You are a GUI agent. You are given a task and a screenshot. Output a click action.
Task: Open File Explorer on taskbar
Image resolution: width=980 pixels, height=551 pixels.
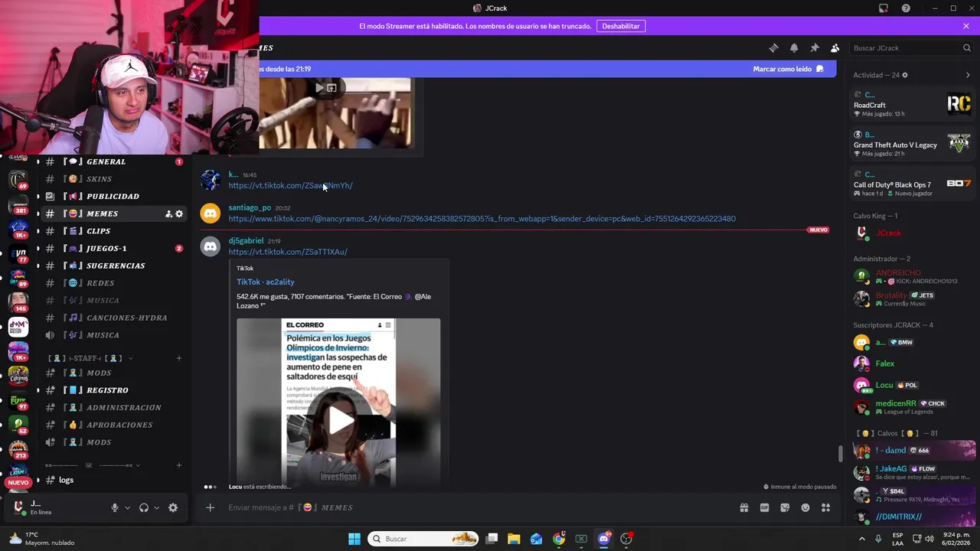point(514,539)
